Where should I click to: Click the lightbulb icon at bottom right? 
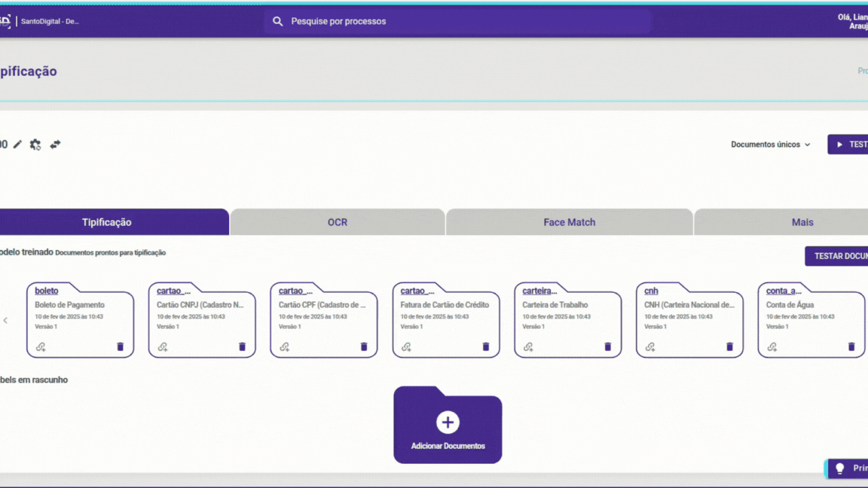(840, 468)
